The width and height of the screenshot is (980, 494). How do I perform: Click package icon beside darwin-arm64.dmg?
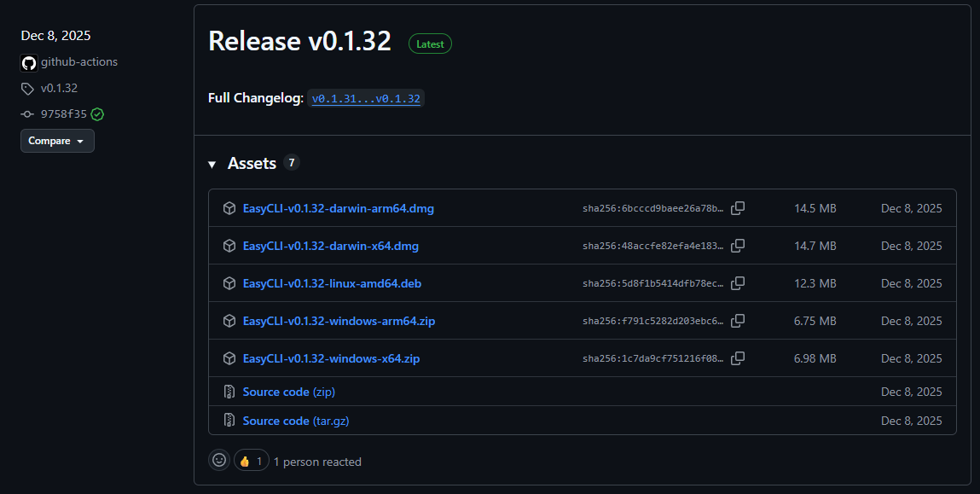(229, 208)
